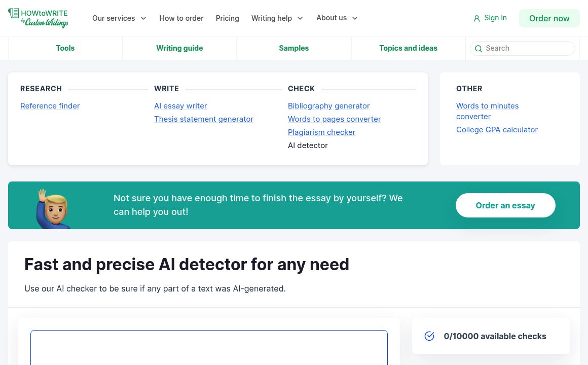Click the Order an essay button
Viewport: 588px width, 365px height.
[x=505, y=205]
